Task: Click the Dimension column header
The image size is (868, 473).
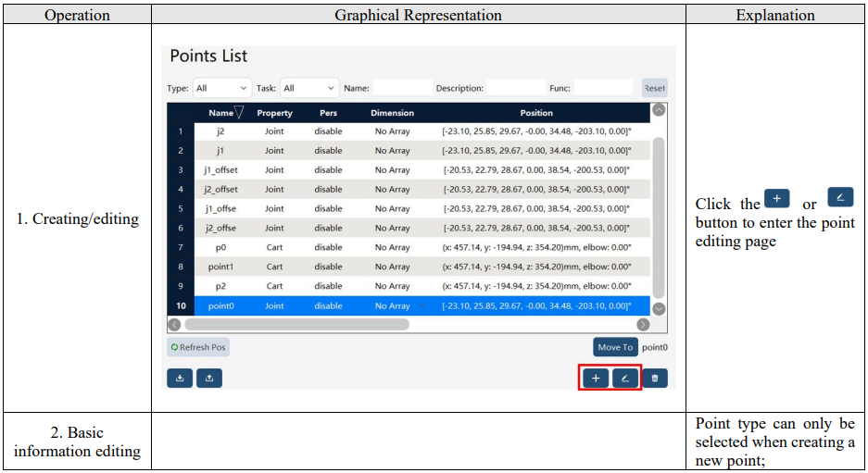Action: click(x=393, y=113)
